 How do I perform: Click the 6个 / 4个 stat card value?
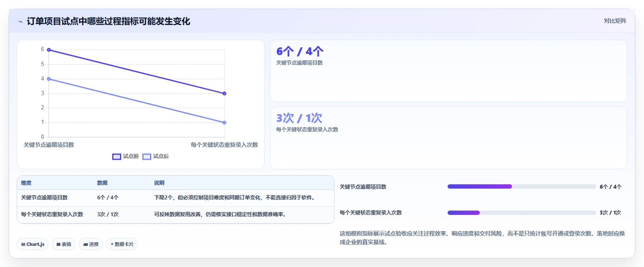point(300,52)
